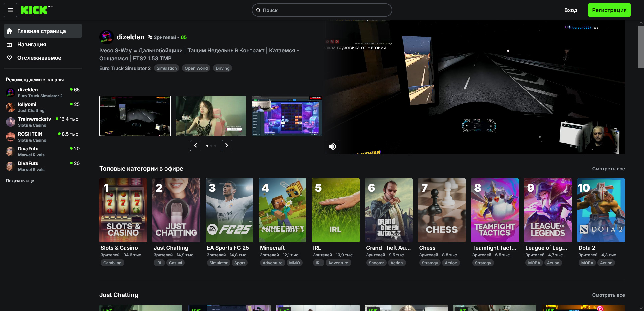Viewport: 644px width, 311px height.
Task: Go to next carousel stream
Action: [x=227, y=145]
